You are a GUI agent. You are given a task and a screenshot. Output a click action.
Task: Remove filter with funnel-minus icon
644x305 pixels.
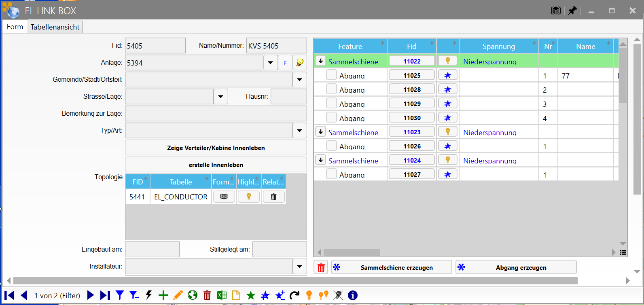click(x=134, y=295)
